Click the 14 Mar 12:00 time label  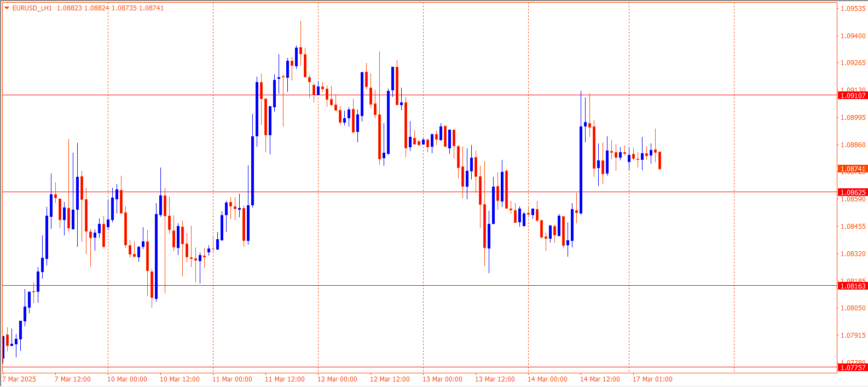[x=600, y=379]
